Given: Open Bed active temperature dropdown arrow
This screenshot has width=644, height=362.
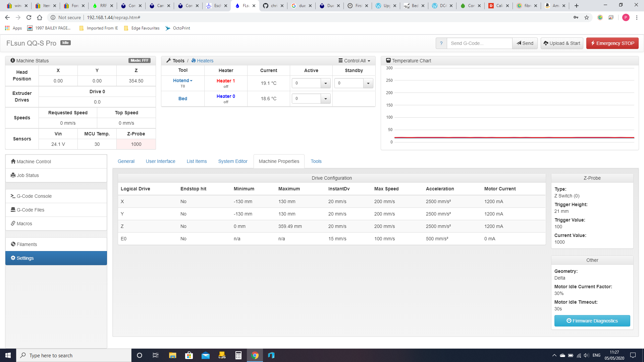Looking at the screenshot, I should 326,99.
